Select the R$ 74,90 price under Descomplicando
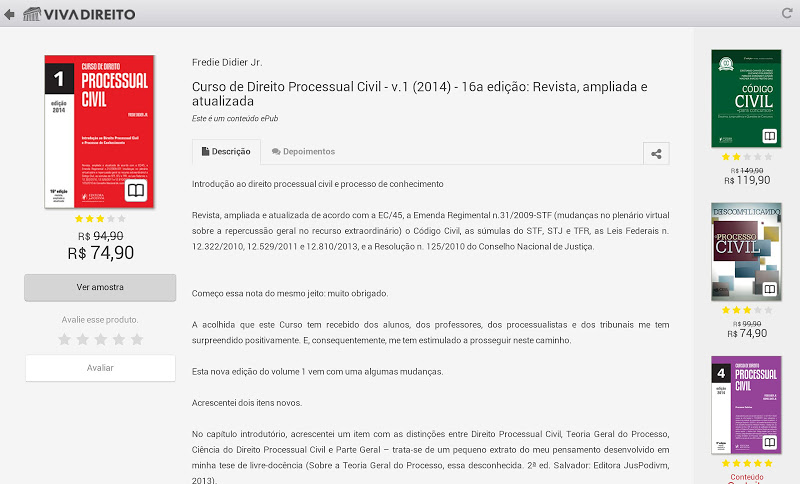This screenshot has width=800, height=484. (x=747, y=333)
